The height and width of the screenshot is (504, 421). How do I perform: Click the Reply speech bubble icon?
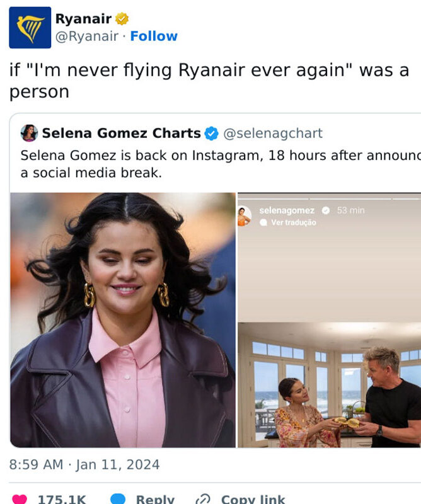click(118, 499)
